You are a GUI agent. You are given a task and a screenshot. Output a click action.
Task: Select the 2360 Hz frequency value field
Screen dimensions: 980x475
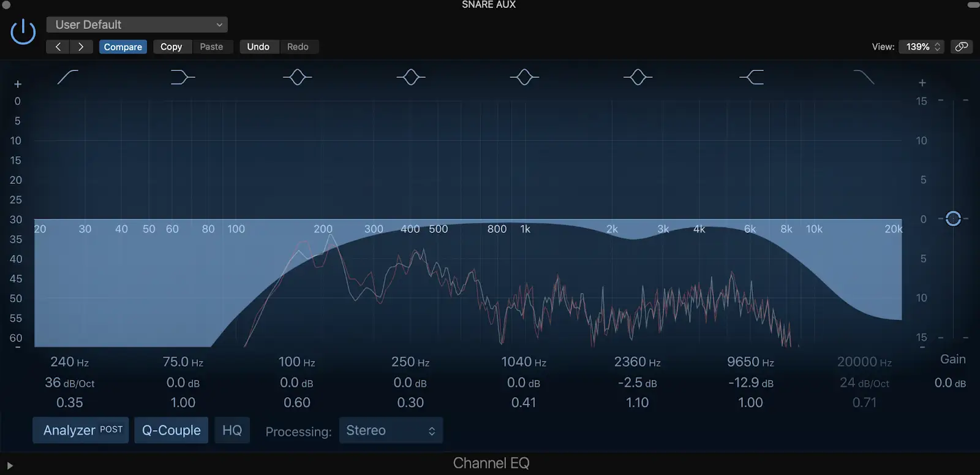click(637, 362)
